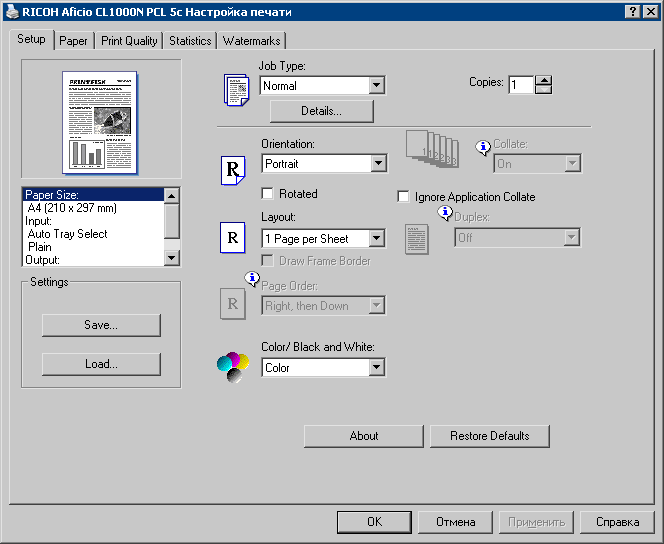664x544 pixels.
Task: Click the printer icon in title bar
Action: click(12, 11)
